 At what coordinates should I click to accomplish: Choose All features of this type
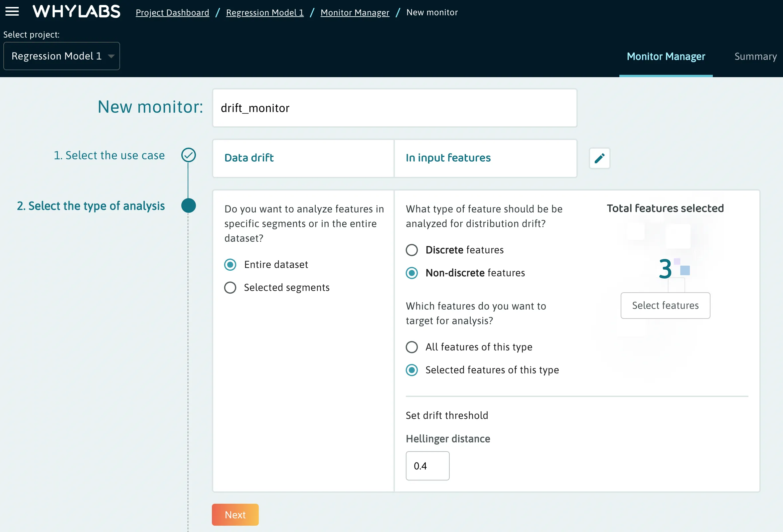(412, 347)
